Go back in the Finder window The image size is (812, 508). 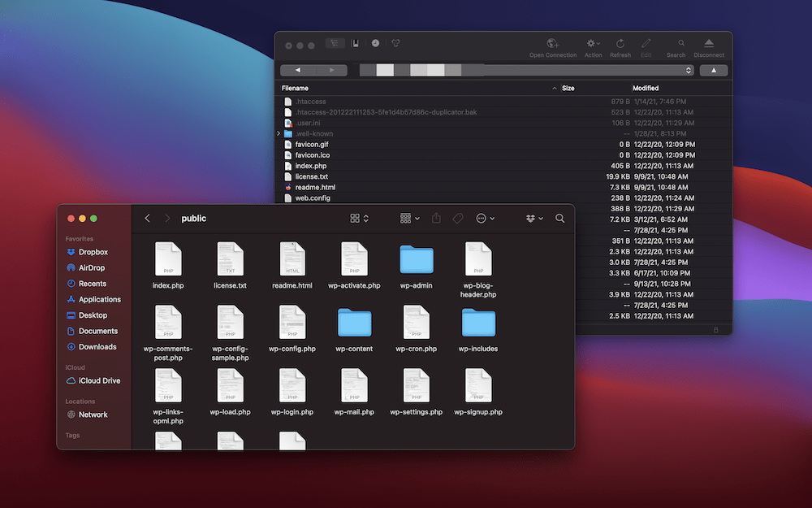(147, 218)
